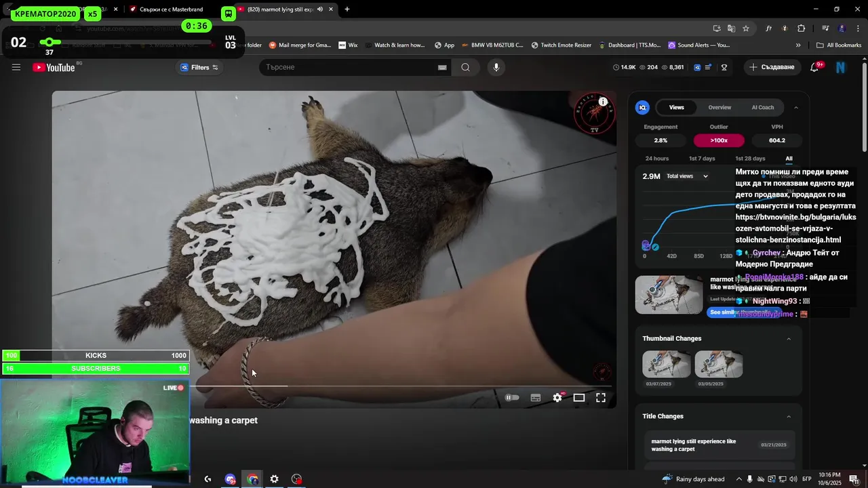Open Discord from the taskbar
Screen dimensions: 868x488
pos(231,479)
